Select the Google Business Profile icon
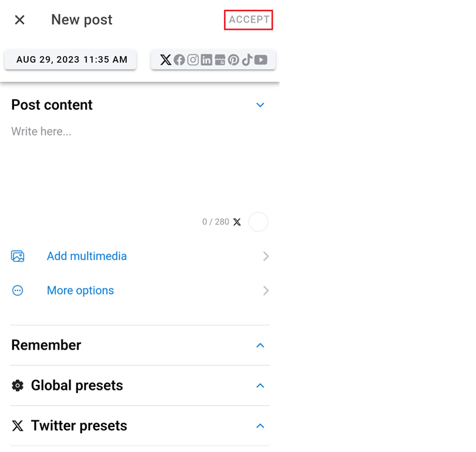Screen dimensions: 476x452 (x=220, y=60)
